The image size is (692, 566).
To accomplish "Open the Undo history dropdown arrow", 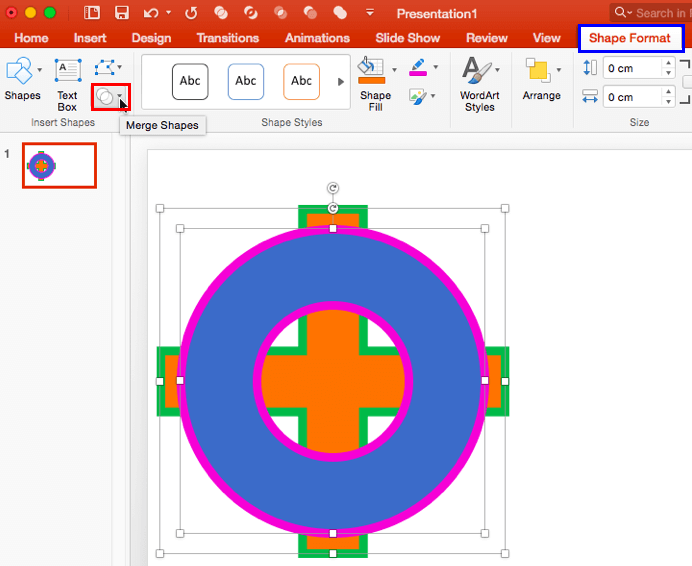I will click(x=169, y=12).
